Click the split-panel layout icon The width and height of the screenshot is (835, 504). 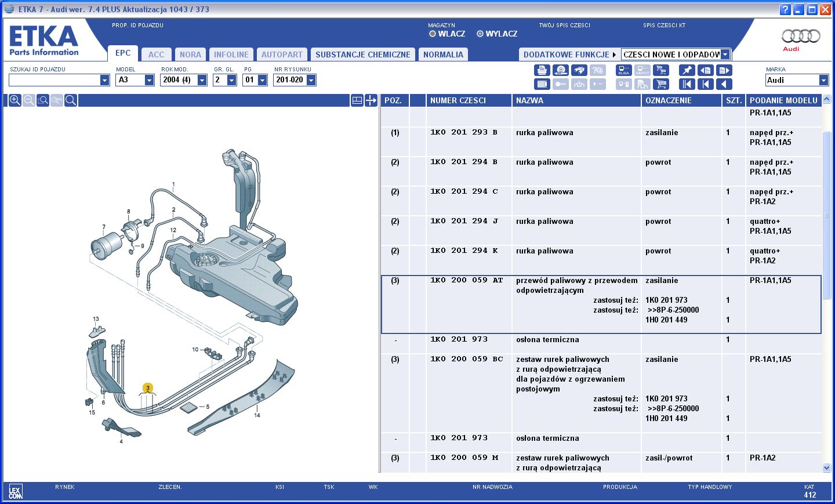(357, 100)
